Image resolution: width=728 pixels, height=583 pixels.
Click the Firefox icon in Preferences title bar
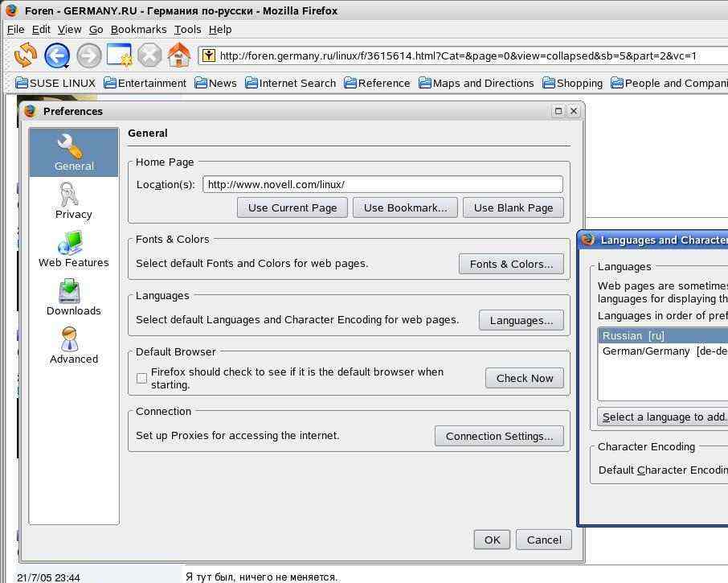click(31, 111)
